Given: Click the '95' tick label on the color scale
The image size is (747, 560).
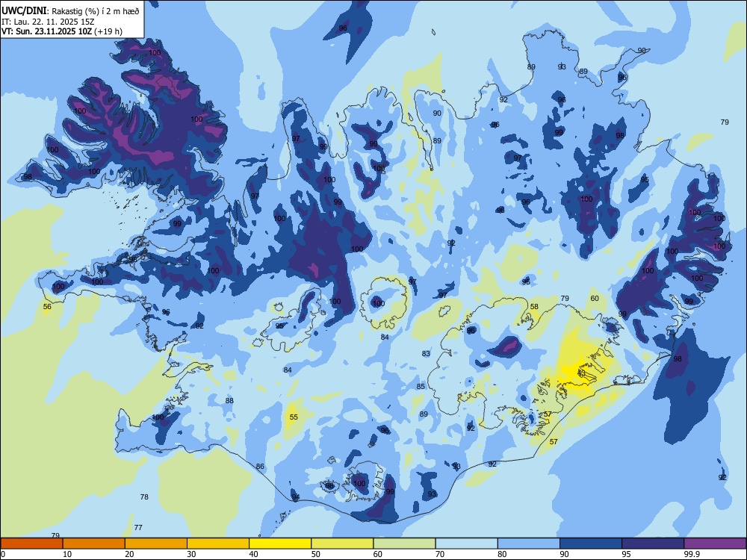Looking at the screenshot, I should (x=627, y=554).
